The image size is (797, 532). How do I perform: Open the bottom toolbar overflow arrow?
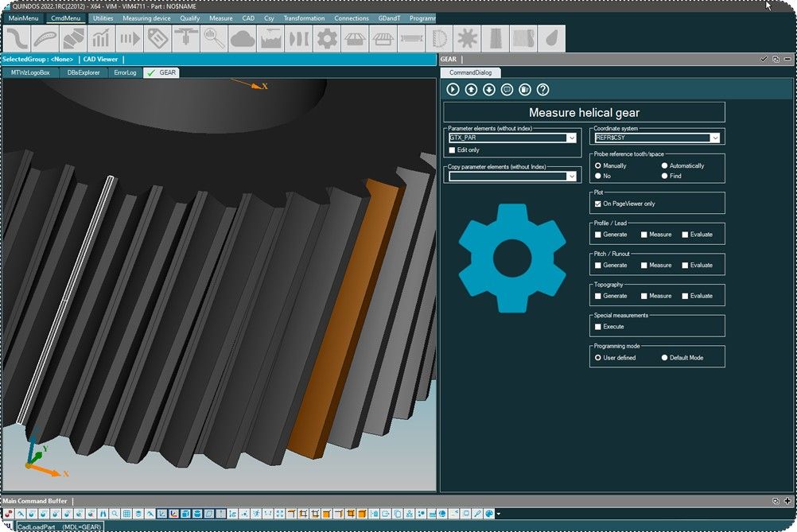point(498,514)
